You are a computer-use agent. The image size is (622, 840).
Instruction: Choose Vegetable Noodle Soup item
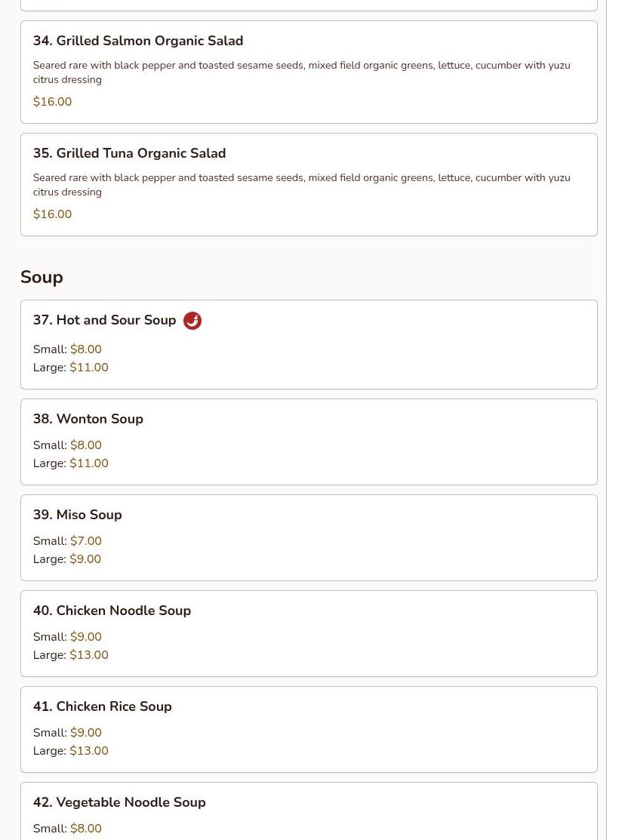119,802
